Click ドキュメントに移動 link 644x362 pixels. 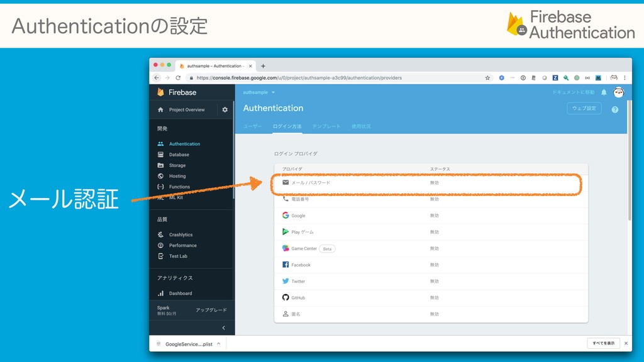574,92
